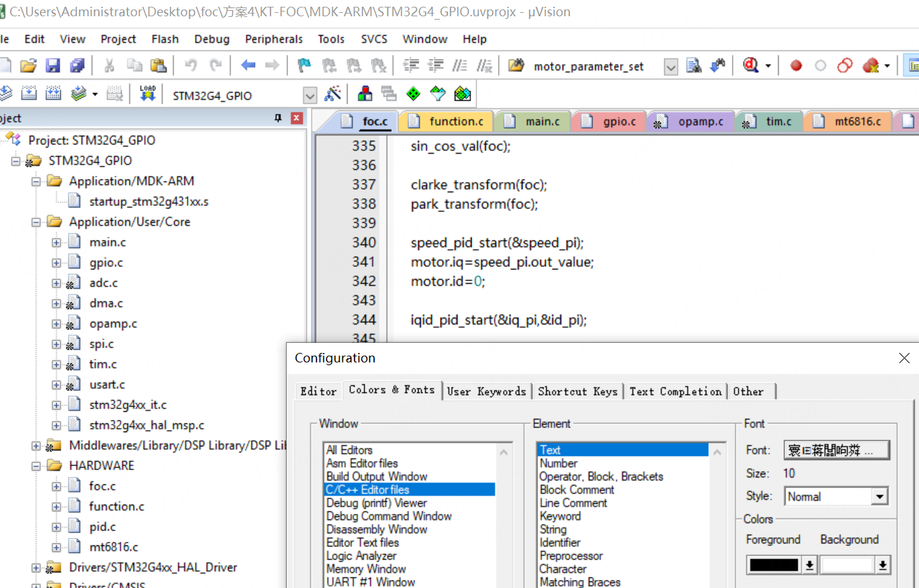The height and width of the screenshot is (588, 919).
Task: Open Options for Target with the magic wand icon
Action: [333, 93]
